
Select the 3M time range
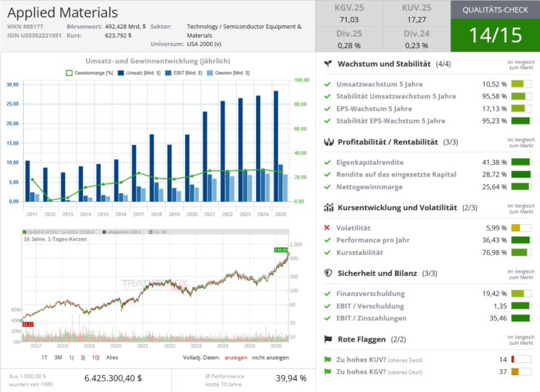coord(58,357)
